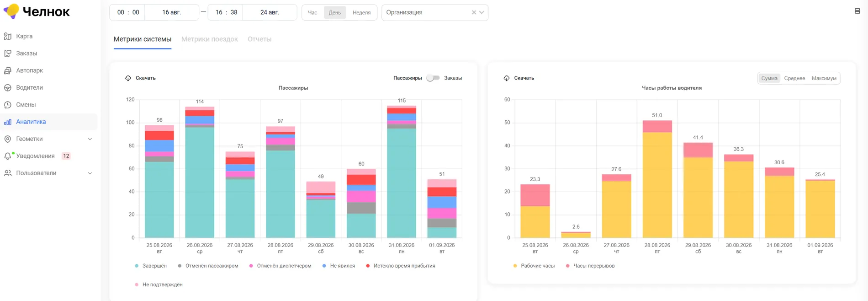Select Сумма aggregation mode
This screenshot has height=301, width=868.
pos(769,78)
